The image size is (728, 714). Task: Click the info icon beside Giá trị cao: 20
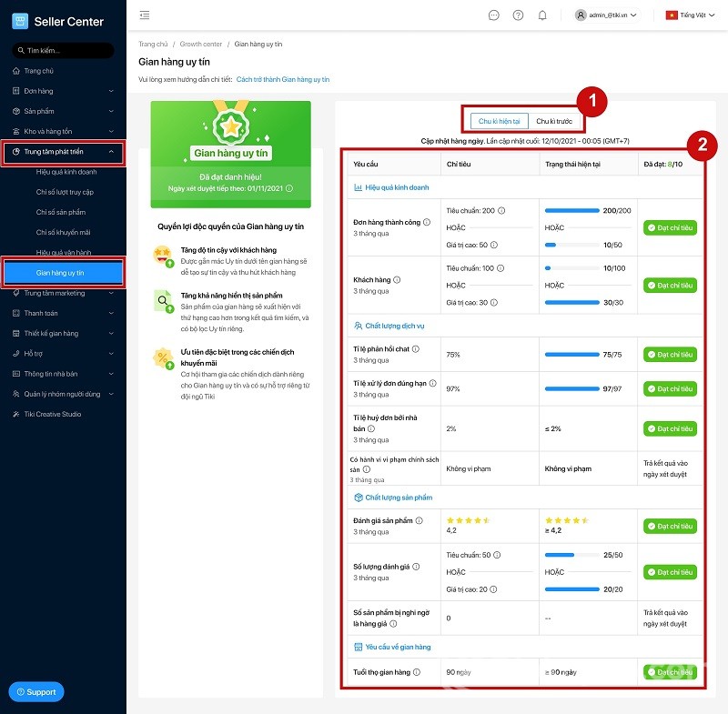click(493, 589)
